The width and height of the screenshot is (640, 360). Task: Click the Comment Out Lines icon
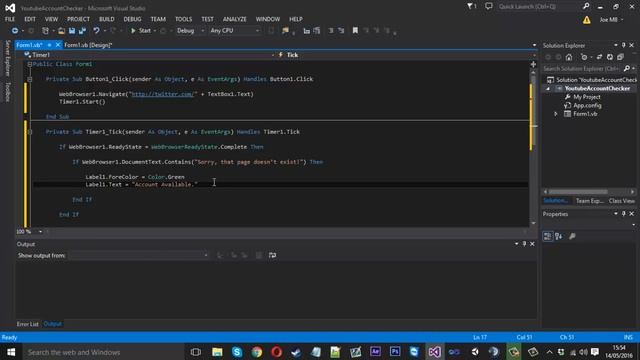coord(331,31)
